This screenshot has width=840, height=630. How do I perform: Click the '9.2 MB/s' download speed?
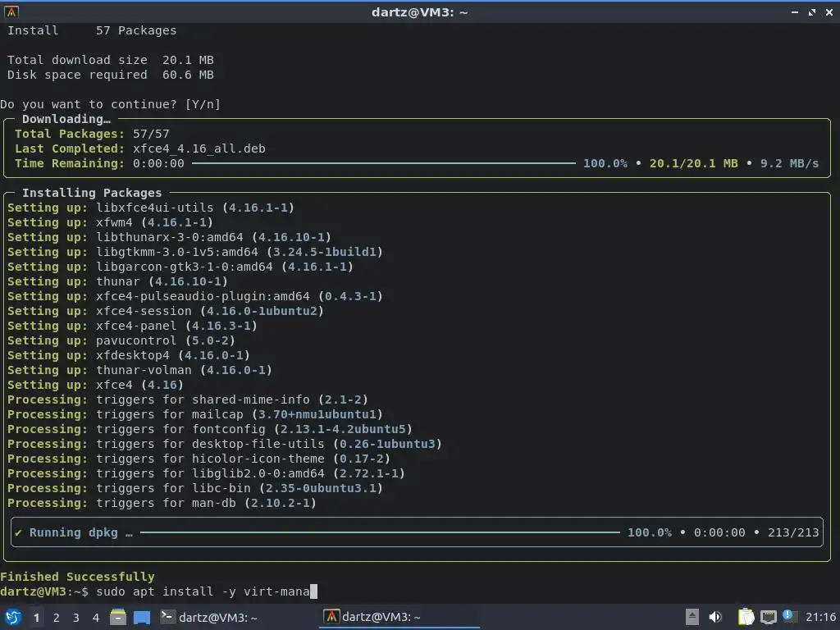790,163
